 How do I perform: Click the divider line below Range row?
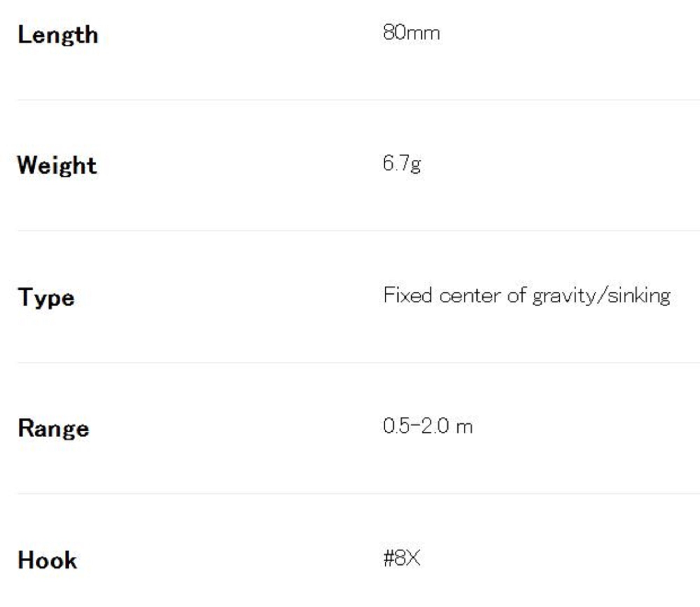pyautogui.click(x=350, y=494)
